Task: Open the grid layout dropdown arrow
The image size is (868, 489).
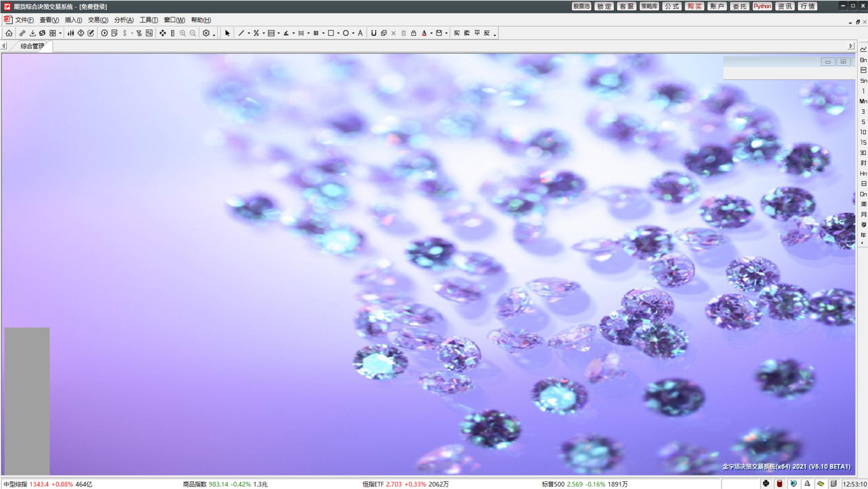Action: point(60,33)
